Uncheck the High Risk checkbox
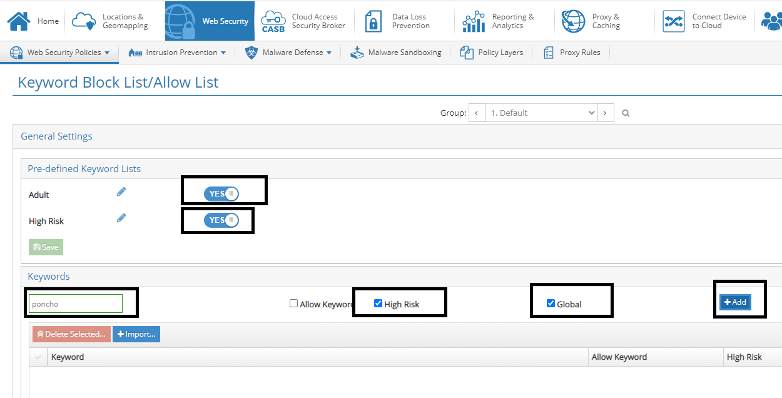Viewport: 782px width, 398px height. click(378, 303)
